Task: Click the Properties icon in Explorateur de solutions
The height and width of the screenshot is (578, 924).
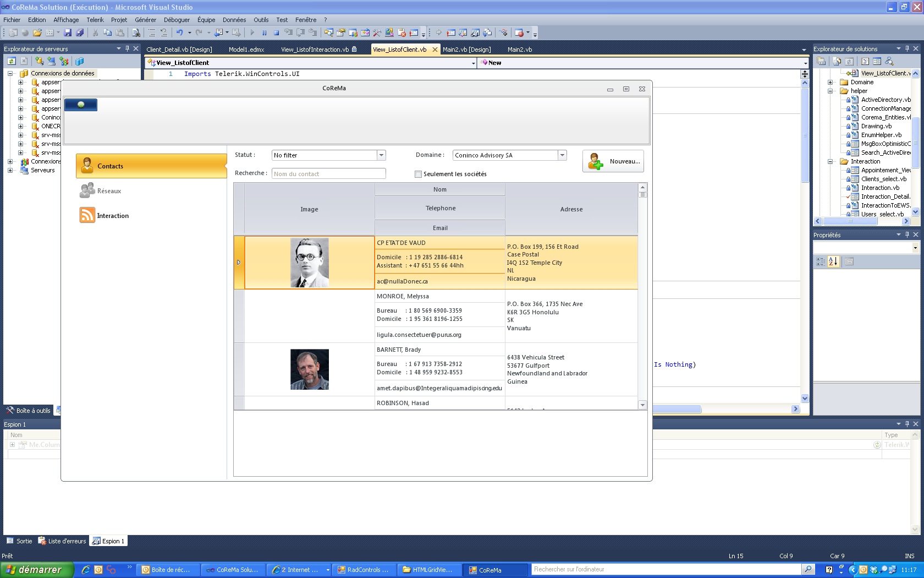Action: click(x=821, y=61)
